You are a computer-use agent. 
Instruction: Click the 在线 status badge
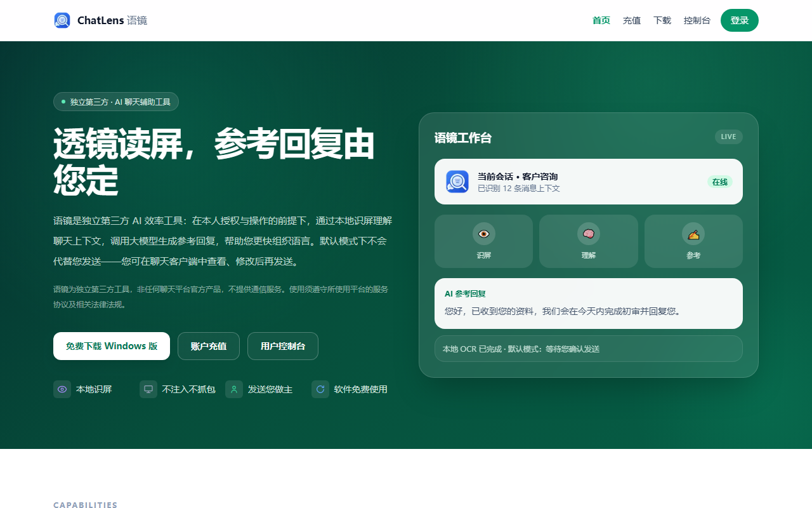click(720, 182)
